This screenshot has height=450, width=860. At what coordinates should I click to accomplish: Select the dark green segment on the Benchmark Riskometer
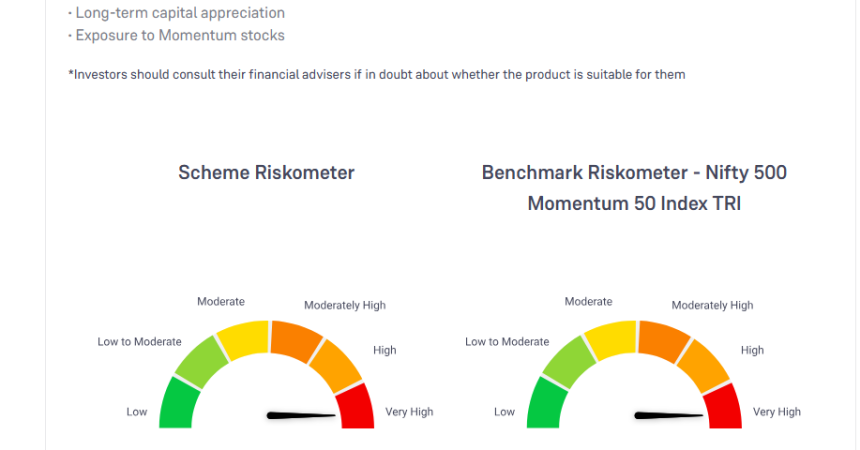pyautogui.click(x=544, y=405)
